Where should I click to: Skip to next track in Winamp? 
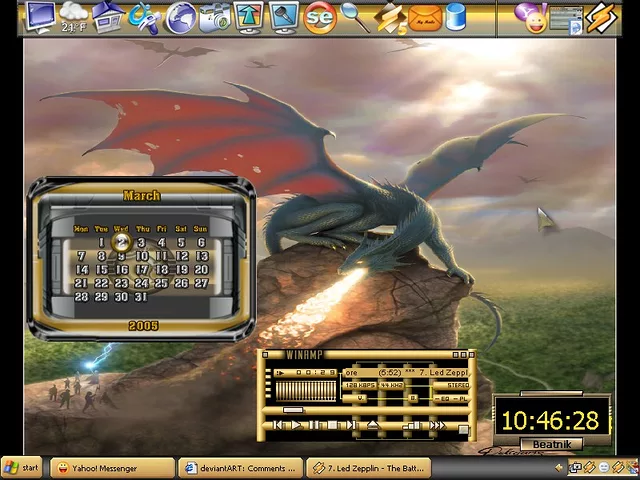tap(351, 425)
